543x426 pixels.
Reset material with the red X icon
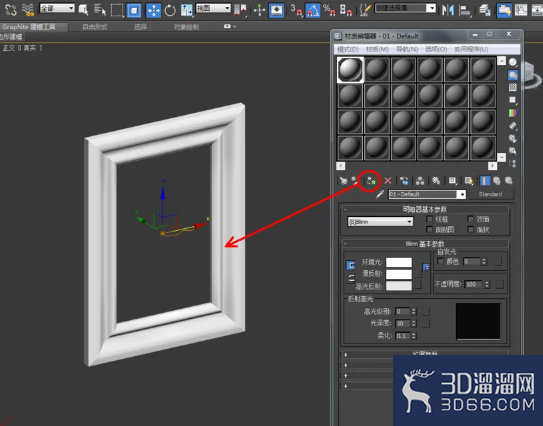click(388, 180)
